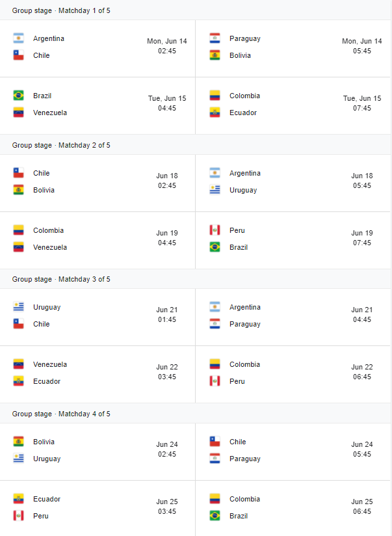Click Ecuador flag in Colombia vs Ecuador match
Viewport: 392px width, 536px height.
215,113
